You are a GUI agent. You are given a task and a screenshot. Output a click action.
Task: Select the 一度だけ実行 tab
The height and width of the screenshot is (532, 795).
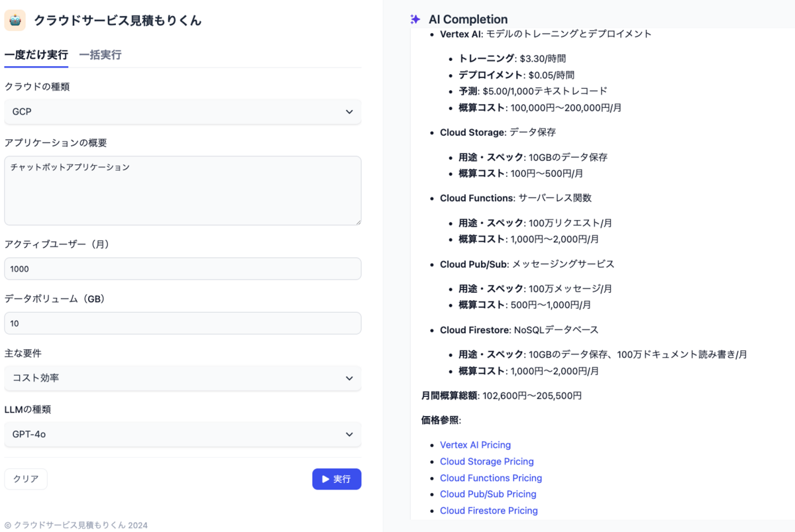[36, 55]
